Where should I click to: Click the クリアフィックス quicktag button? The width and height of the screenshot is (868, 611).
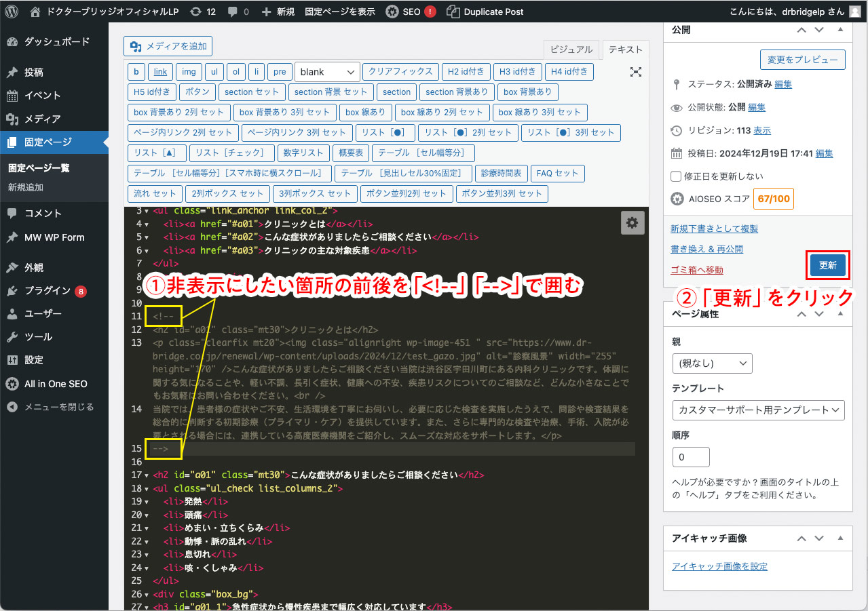tap(400, 72)
